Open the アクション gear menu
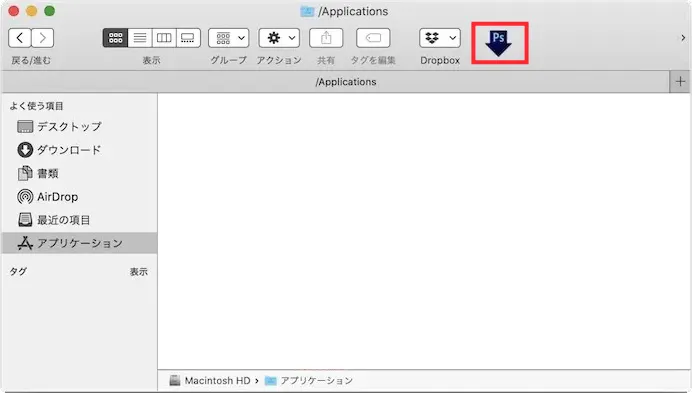Screen dimensions: 692x393 click(x=279, y=38)
